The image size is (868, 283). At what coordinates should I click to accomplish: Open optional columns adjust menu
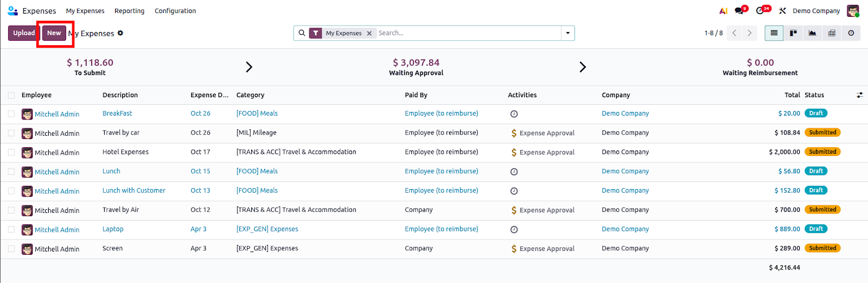(x=859, y=95)
